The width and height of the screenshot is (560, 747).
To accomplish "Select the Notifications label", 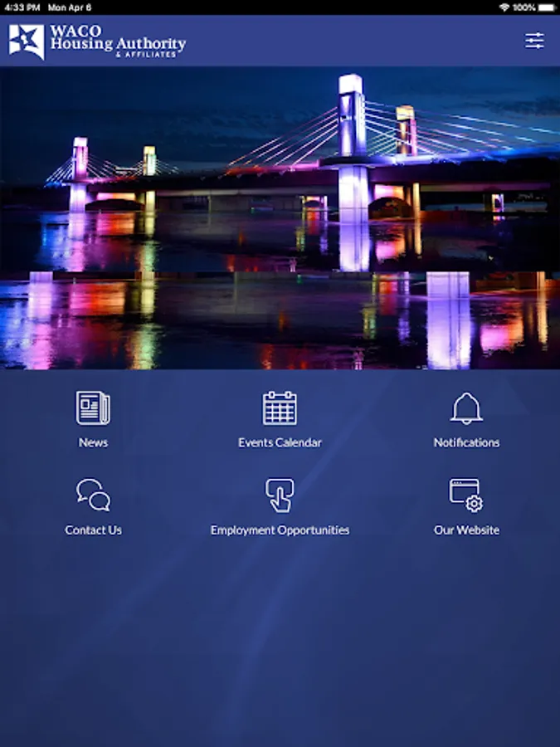I will [466, 442].
